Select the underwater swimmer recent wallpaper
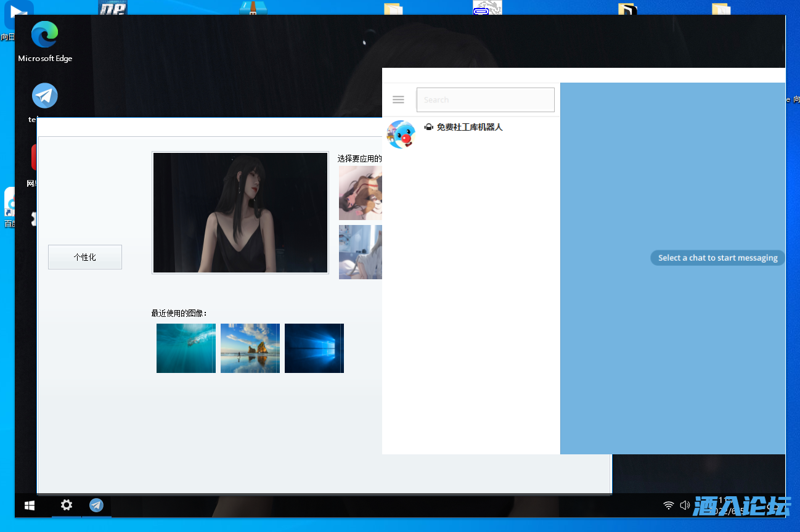Image resolution: width=800 pixels, height=532 pixels. pyautogui.click(x=186, y=348)
